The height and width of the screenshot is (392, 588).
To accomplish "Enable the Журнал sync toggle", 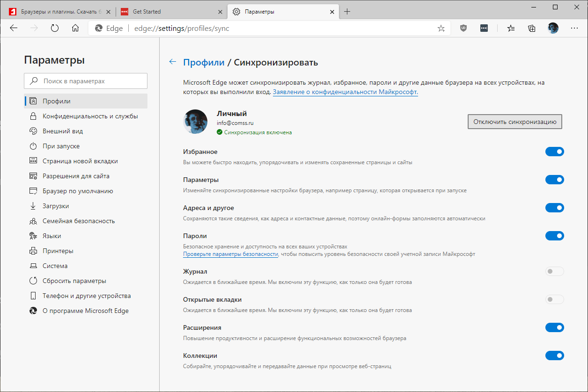I will tap(554, 271).
